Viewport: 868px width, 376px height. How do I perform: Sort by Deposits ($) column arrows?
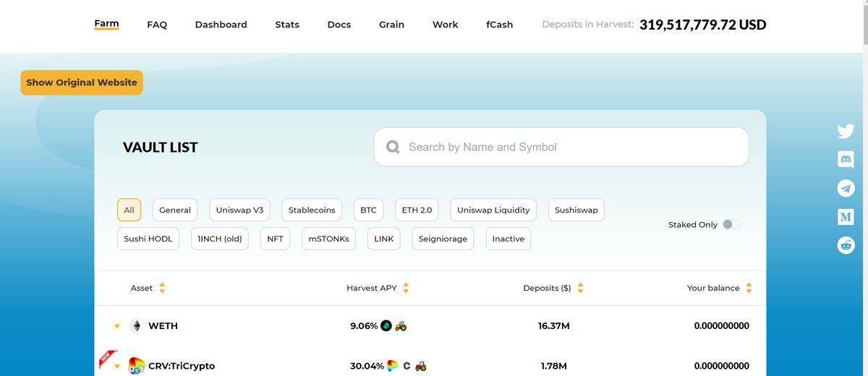pyautogui.click(x=580, y=288)
